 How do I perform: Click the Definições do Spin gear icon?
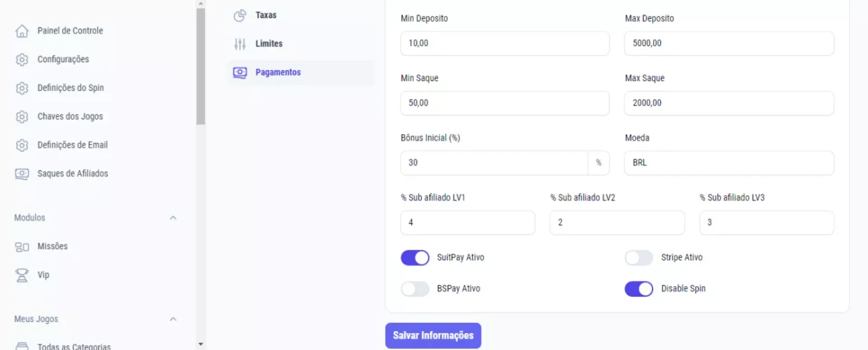pos(22,88)
